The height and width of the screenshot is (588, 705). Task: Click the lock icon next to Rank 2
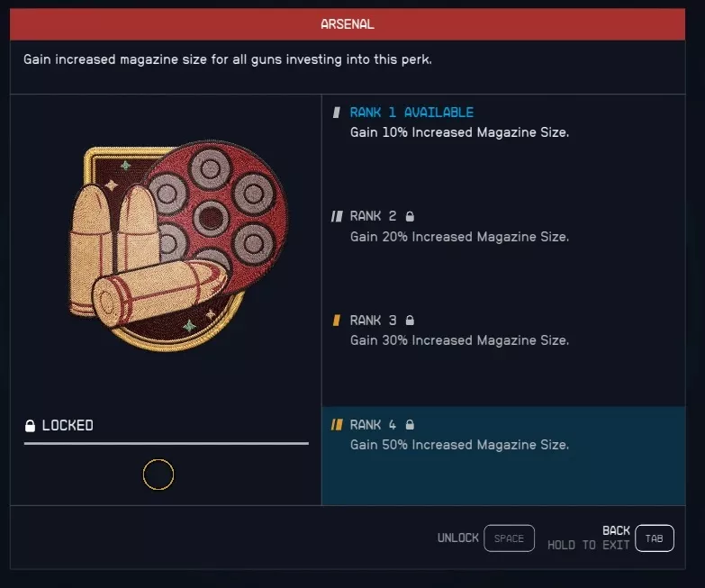(x=410, y=216)
